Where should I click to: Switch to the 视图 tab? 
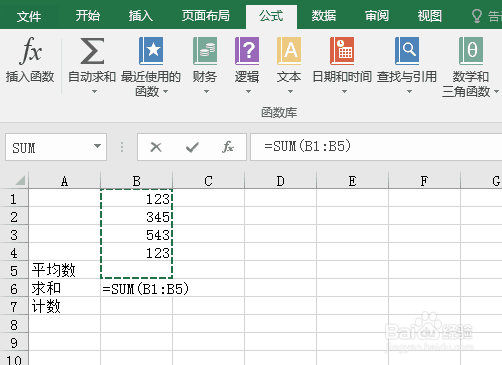tap(430, 16)
